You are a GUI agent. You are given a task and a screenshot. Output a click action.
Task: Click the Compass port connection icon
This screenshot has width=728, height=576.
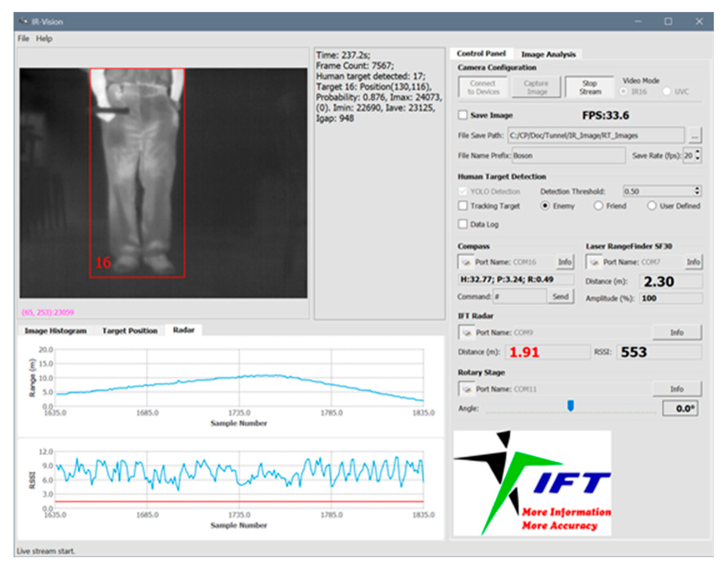click(x=466, y=262)
